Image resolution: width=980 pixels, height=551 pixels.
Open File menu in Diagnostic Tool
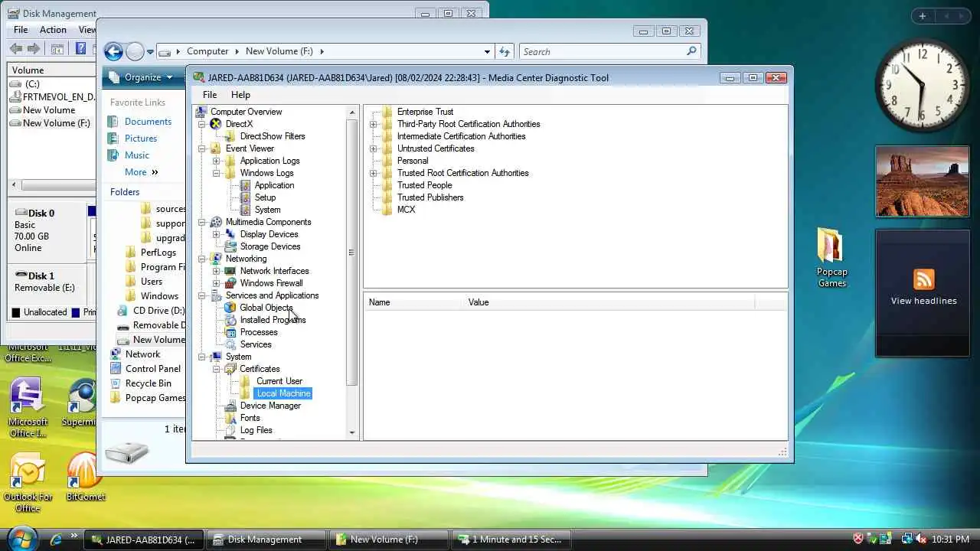pos(209,95)
